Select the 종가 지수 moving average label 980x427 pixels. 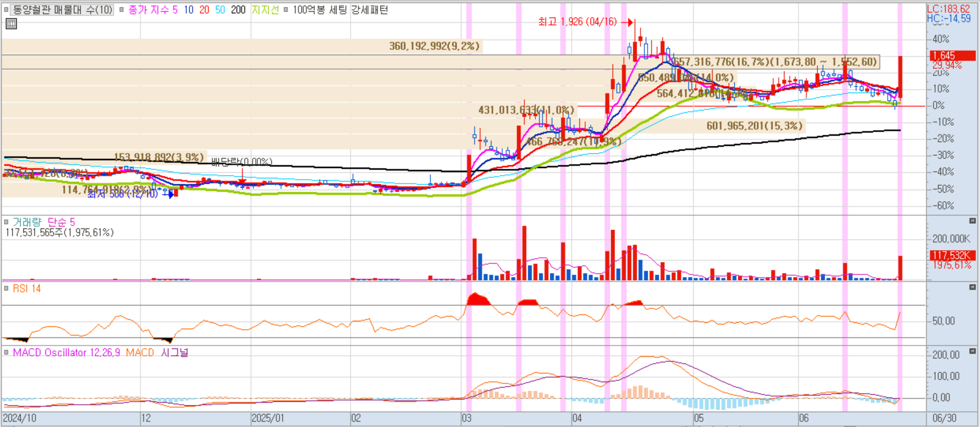tap(149, 9)
